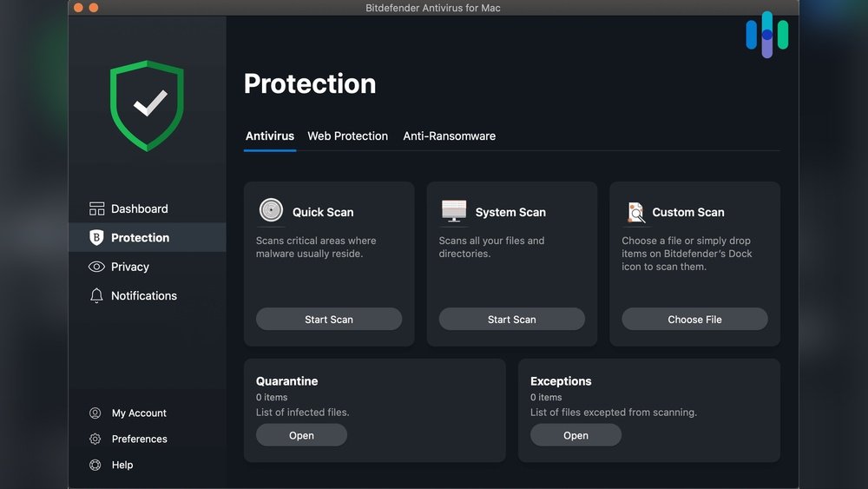
Task: Switch to the Web Protection tab
Action: click(x=348, y=136)
